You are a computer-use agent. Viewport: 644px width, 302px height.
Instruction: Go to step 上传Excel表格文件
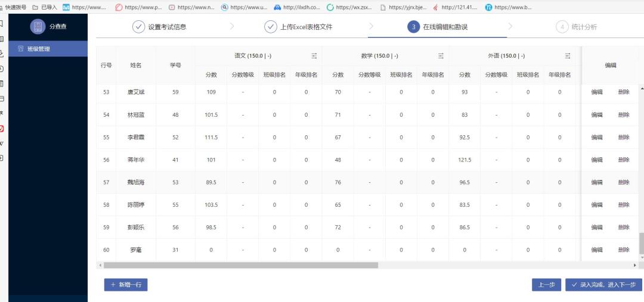click(298, 27)
